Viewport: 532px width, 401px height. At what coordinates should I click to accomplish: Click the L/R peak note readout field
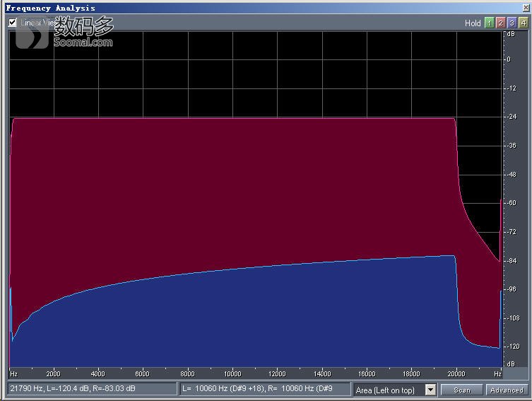(x=265, y=389)
